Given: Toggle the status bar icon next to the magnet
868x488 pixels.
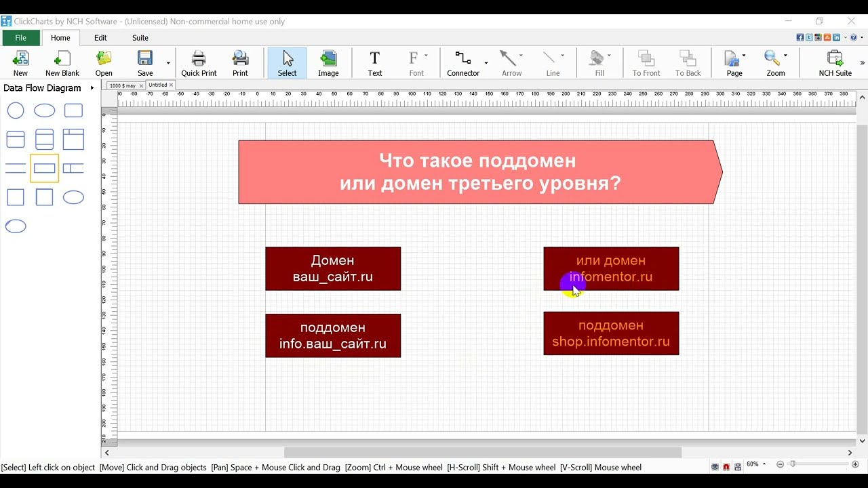Looking at the screenshot, I should coord(738,467).
